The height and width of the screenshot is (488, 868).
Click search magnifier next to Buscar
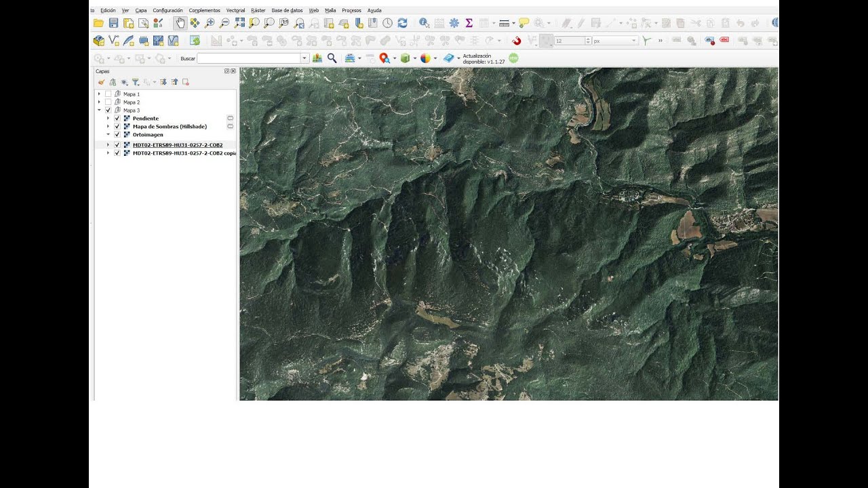click(x=332, y=58)
